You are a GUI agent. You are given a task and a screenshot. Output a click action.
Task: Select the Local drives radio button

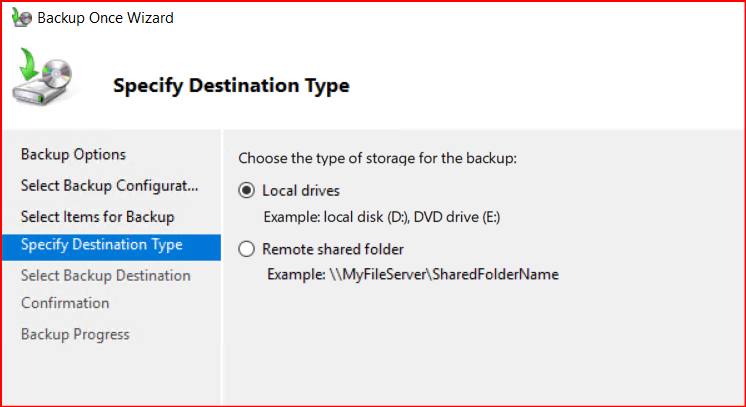coord(246,190)
